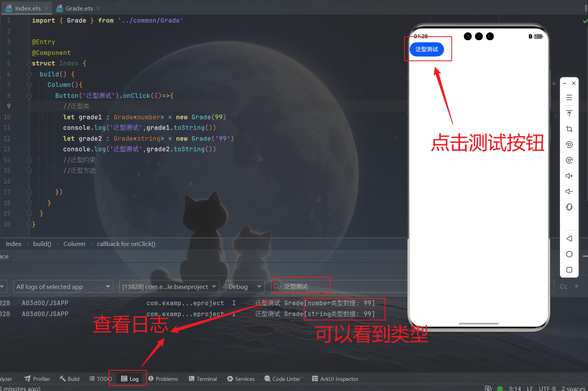Open the Build tool window

pos(69,379)
